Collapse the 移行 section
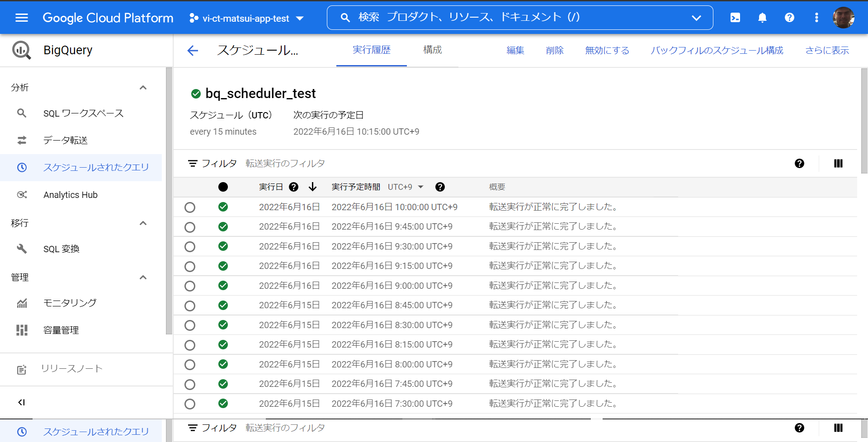The image size is (868, 442). tap(143, 223)
